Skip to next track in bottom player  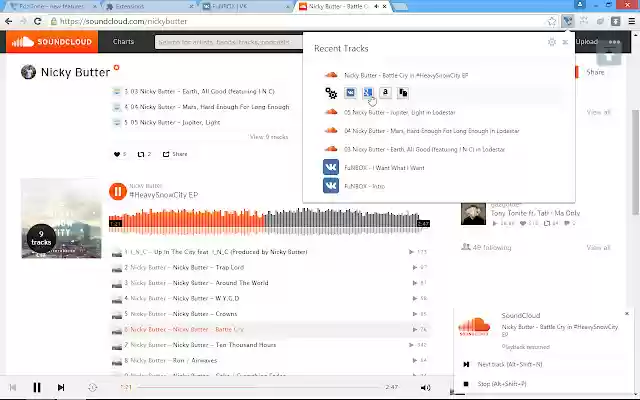pyautogui.click(x=61, y=387)
